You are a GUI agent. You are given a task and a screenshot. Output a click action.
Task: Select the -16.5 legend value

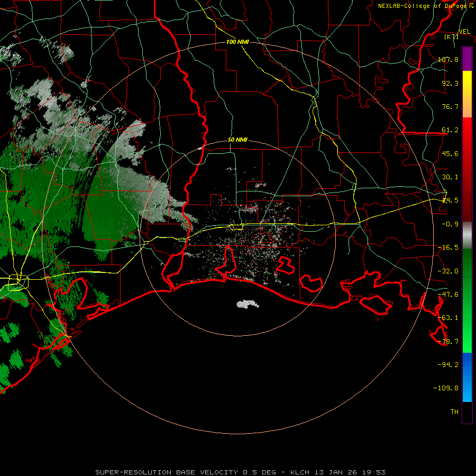(x=448, y=248)
